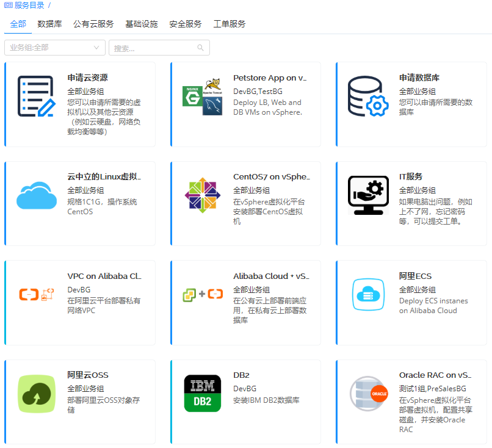492x448 pixels.
Task: Open the 业务组:全部 dropdown
Action: [54, 48]
